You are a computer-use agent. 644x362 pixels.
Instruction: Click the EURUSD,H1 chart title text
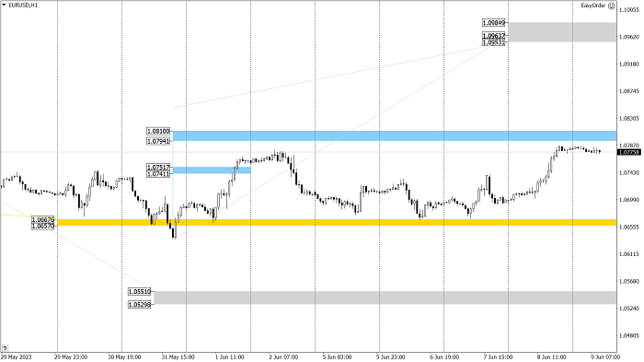[23, 6]
